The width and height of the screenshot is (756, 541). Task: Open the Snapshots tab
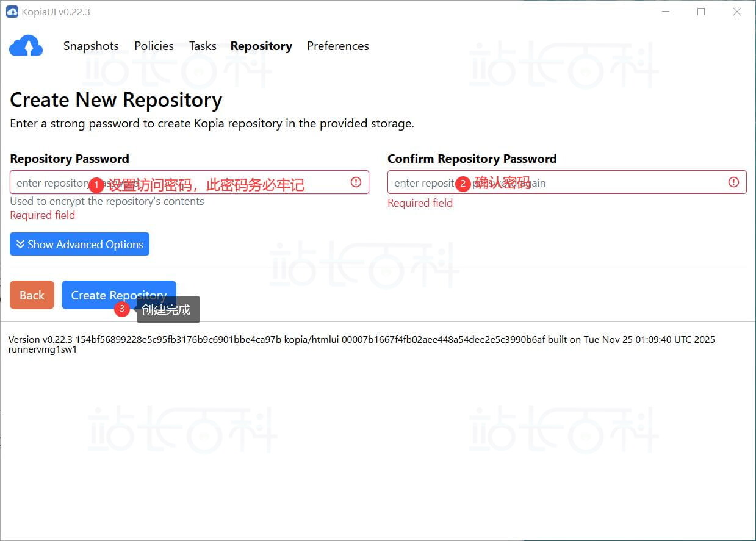[91, 46]
